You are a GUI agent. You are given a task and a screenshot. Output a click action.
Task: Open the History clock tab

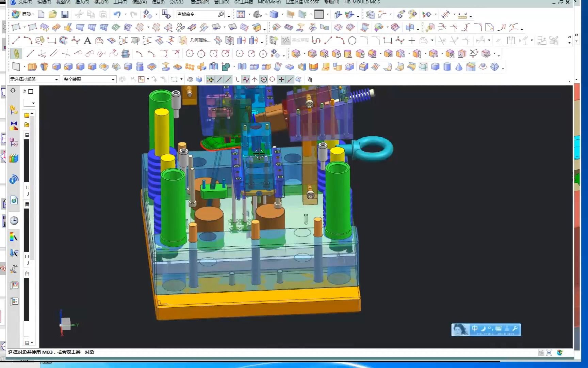[14, 220]
